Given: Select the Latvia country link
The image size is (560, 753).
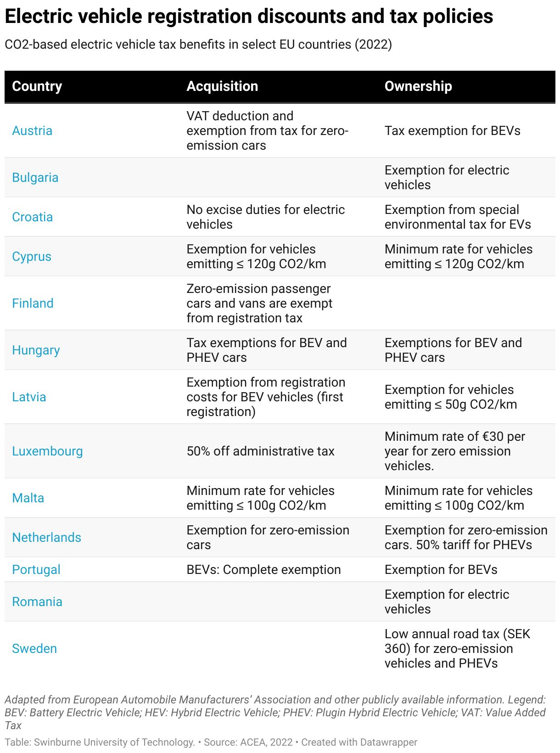Looking at the screenshot, I should click(29, 397).
